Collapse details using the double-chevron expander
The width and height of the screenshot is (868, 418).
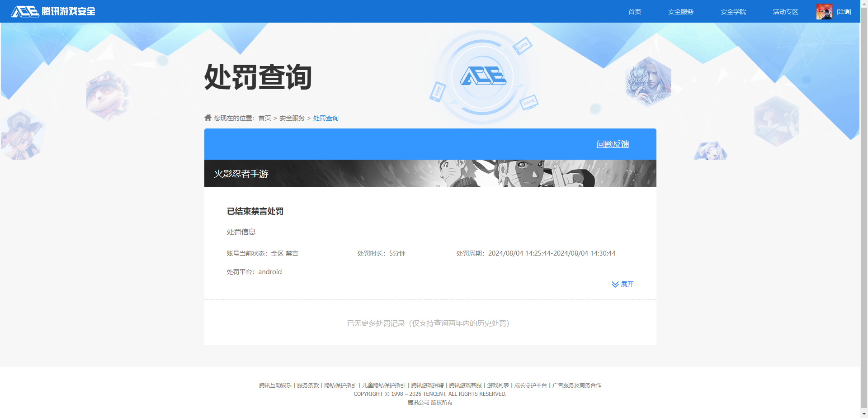[x=614, y=284]
